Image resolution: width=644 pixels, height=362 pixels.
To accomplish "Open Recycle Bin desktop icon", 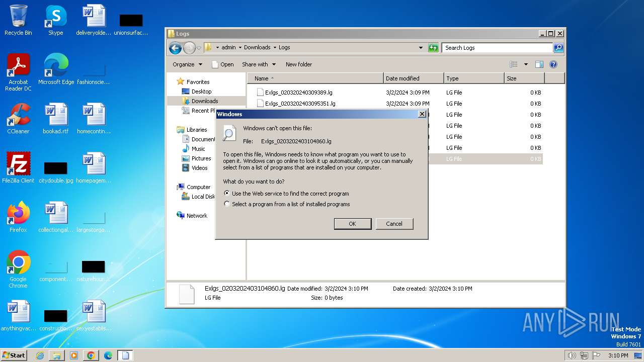I will point(18,20).
